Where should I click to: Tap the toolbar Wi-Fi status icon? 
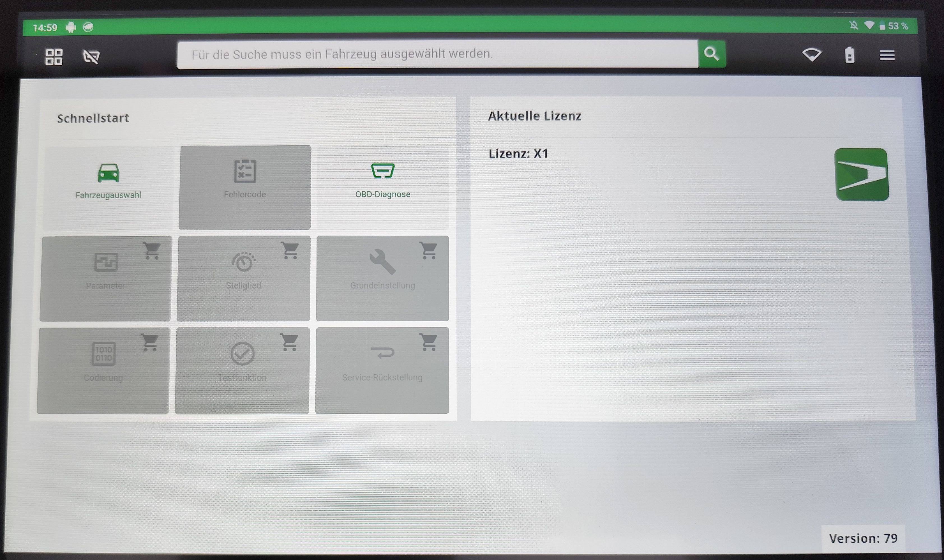(812, 55)
